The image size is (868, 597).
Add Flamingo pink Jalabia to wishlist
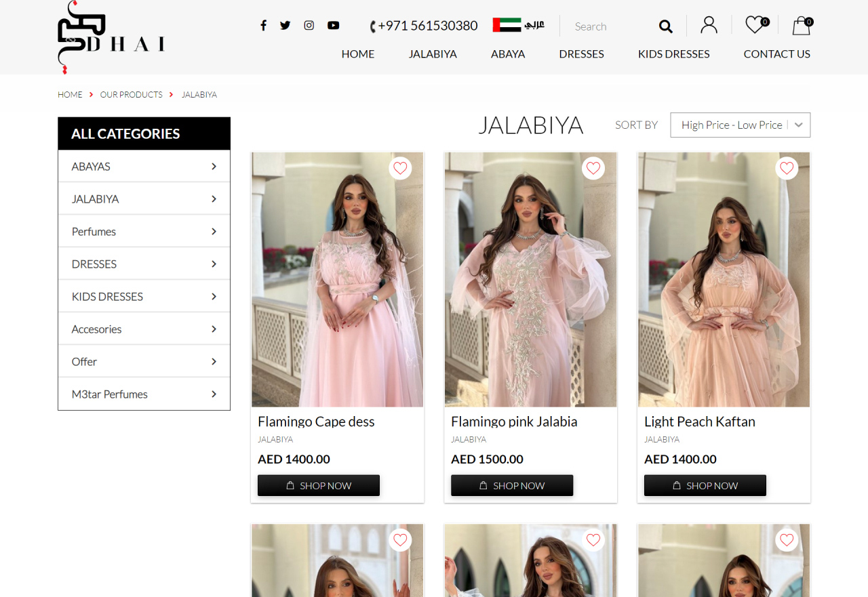[x=593, y=168]
